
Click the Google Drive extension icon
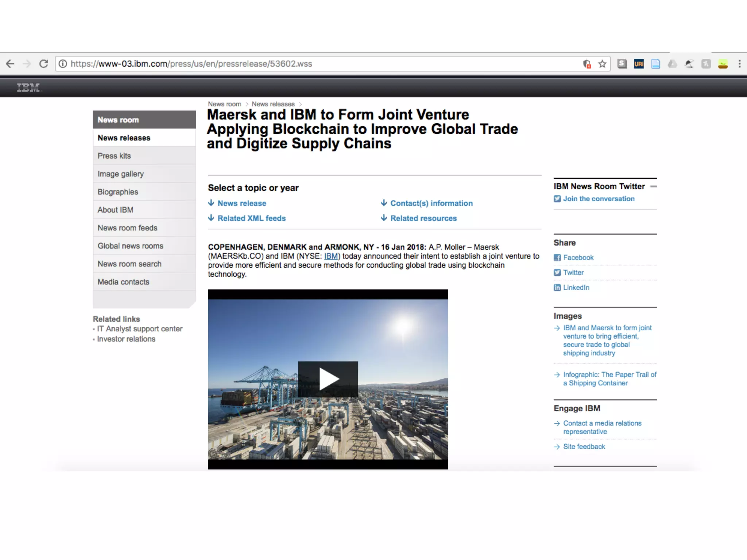(x=672, y=64)
